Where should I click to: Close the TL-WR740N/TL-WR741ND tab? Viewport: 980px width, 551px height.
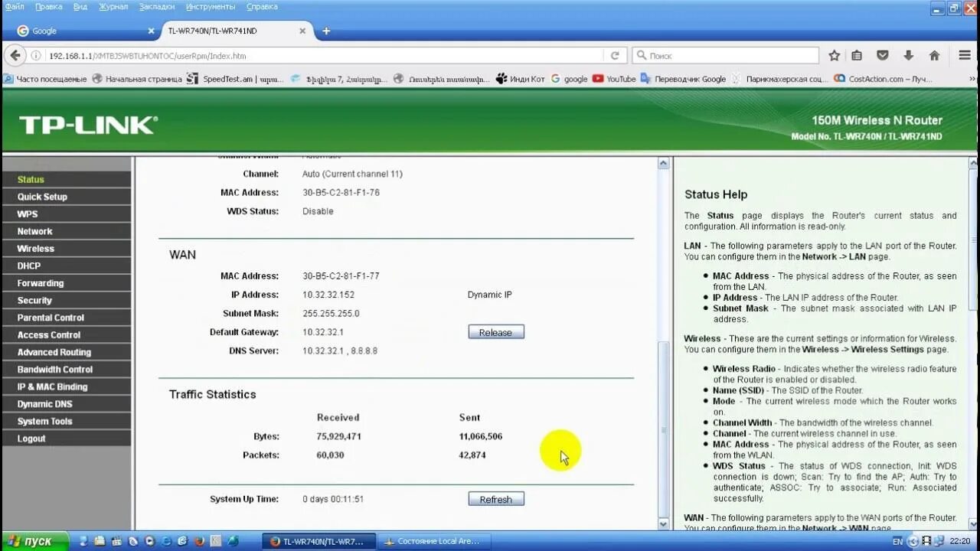pos(302,31)
